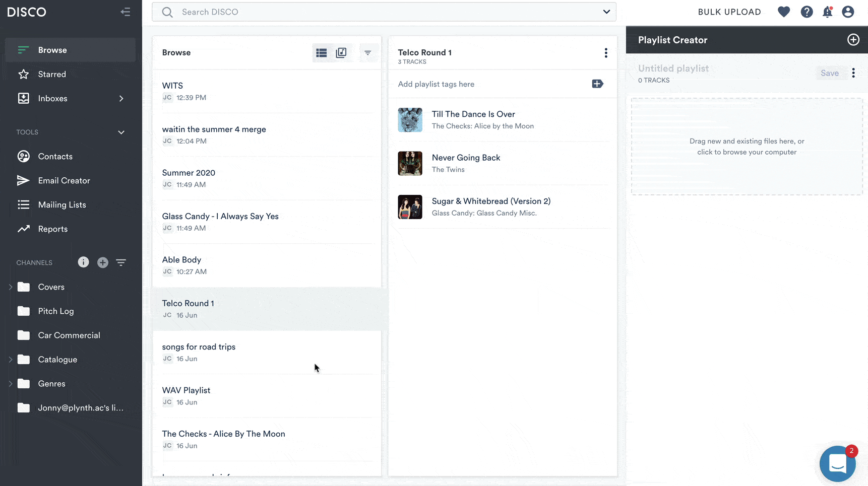The width and height of the screenshot is (868, 486).
Task: Switch Browse to playlist/album view
Action: click(341, 53)
